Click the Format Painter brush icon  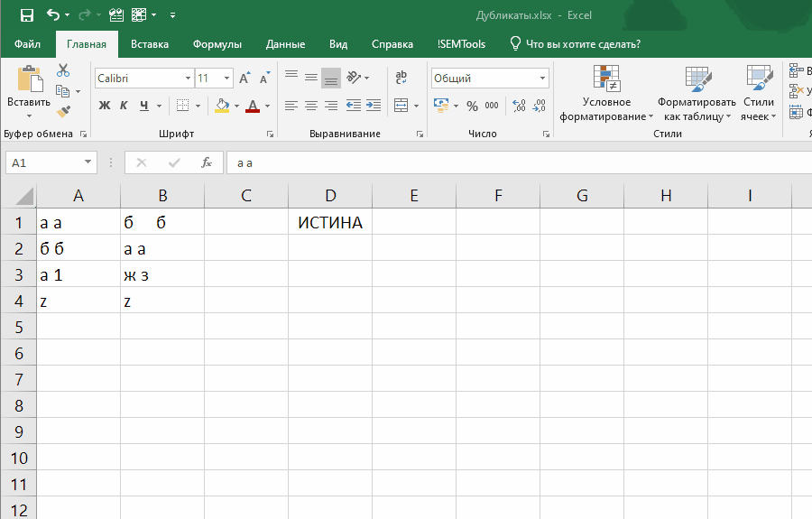pyautogui.click(x=63, y=112)
